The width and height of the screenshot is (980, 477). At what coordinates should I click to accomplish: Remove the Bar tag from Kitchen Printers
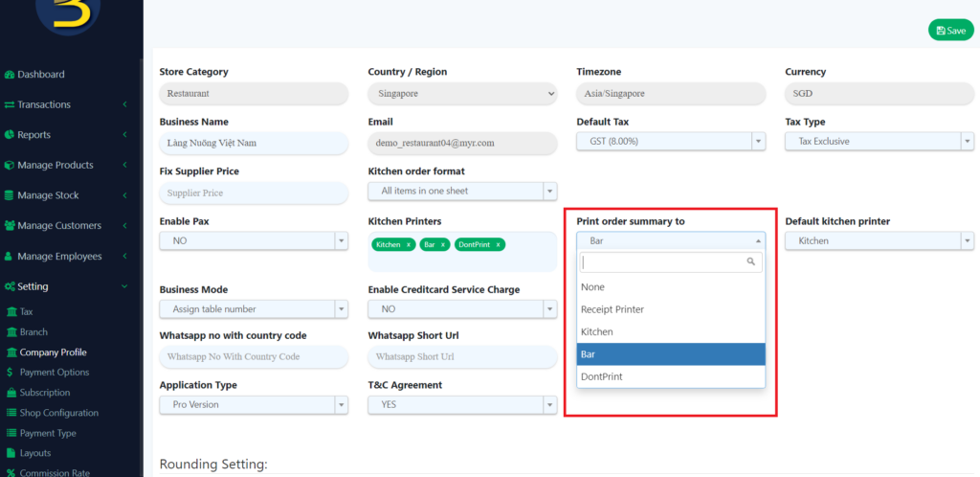point(443,245)
